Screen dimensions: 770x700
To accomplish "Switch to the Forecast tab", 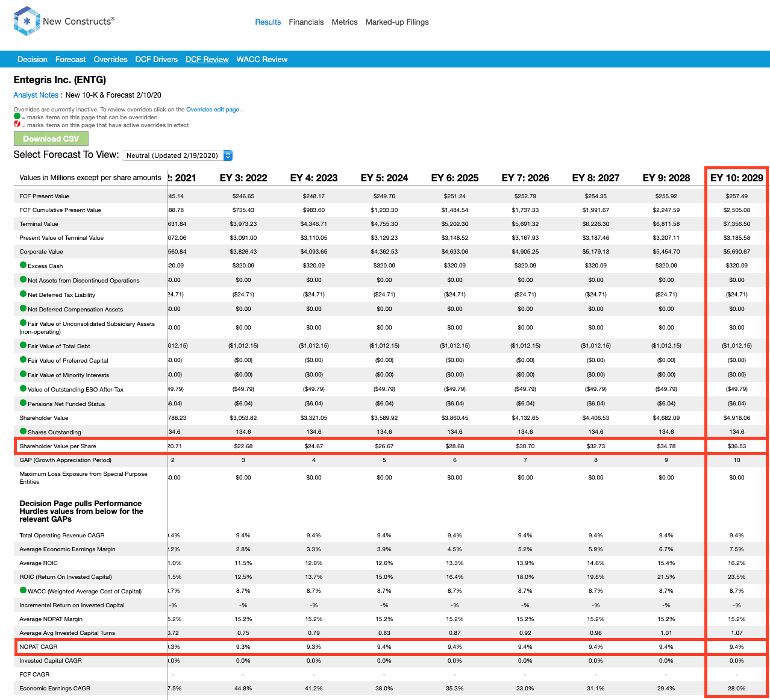I will [70, 59].
